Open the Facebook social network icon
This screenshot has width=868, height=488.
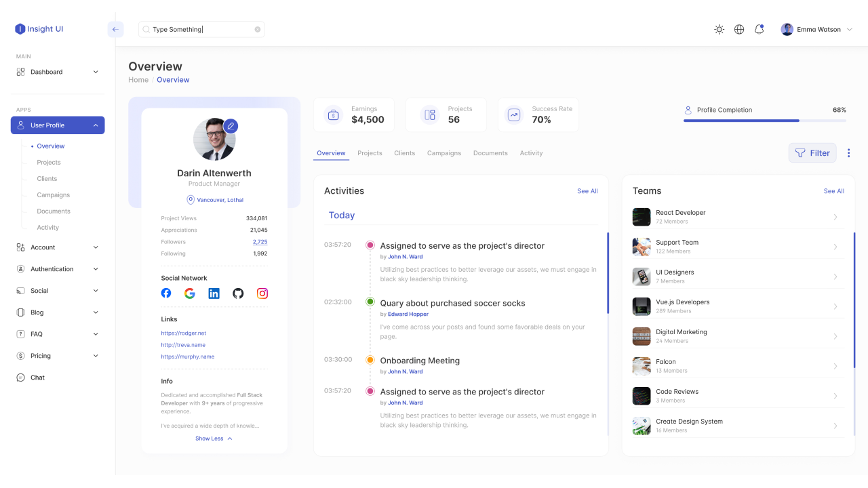click(x=166, y=293)
